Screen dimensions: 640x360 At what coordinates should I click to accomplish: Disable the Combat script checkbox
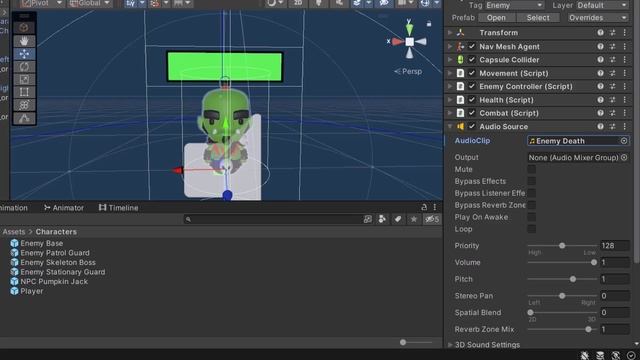tap(472, 113)
